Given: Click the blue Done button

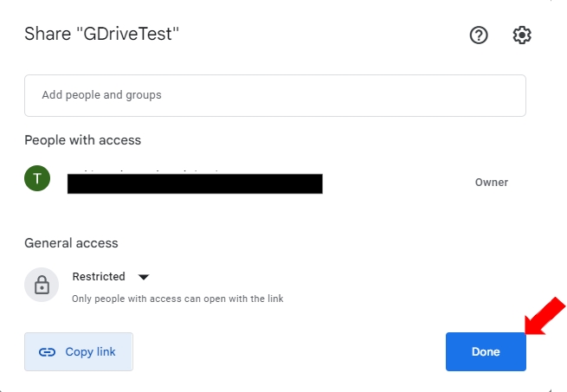Looking at the screenshot, I should pos(486,352).
